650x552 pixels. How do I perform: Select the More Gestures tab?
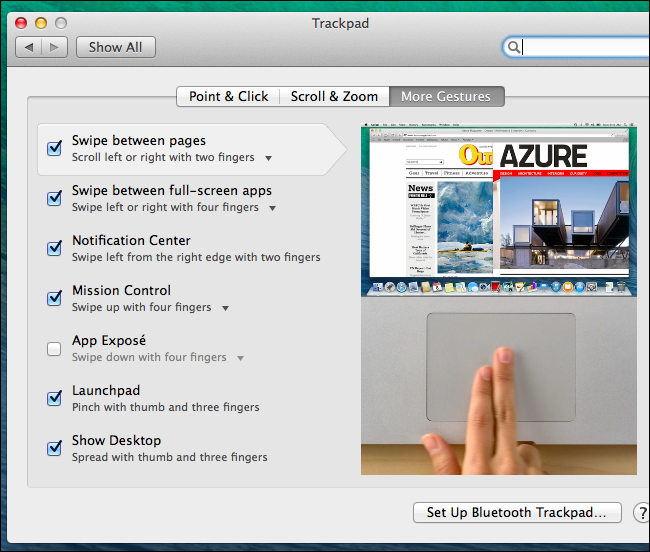point(446,97)
